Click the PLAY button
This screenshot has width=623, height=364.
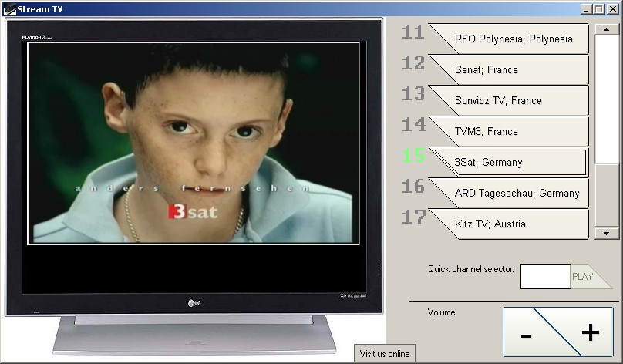coord(586,277)
